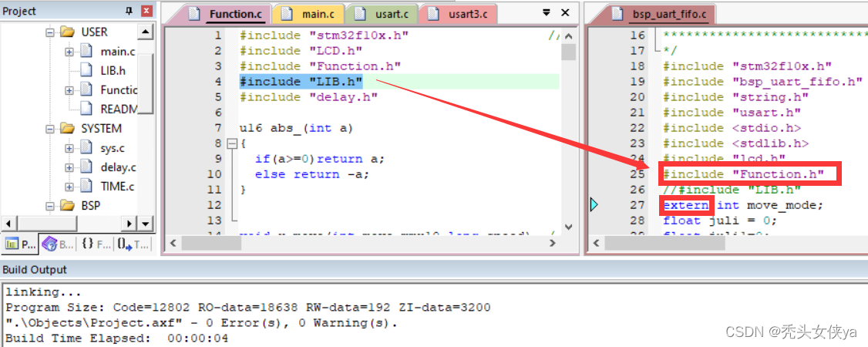868x347 pixels.
Task: Click the Build Time Elapsed line
Action: (x=117, y=339)
